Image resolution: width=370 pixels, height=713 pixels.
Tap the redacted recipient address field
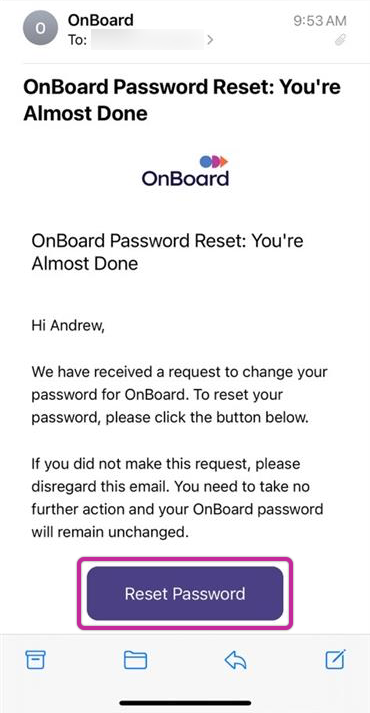click(x=147, y=40)
